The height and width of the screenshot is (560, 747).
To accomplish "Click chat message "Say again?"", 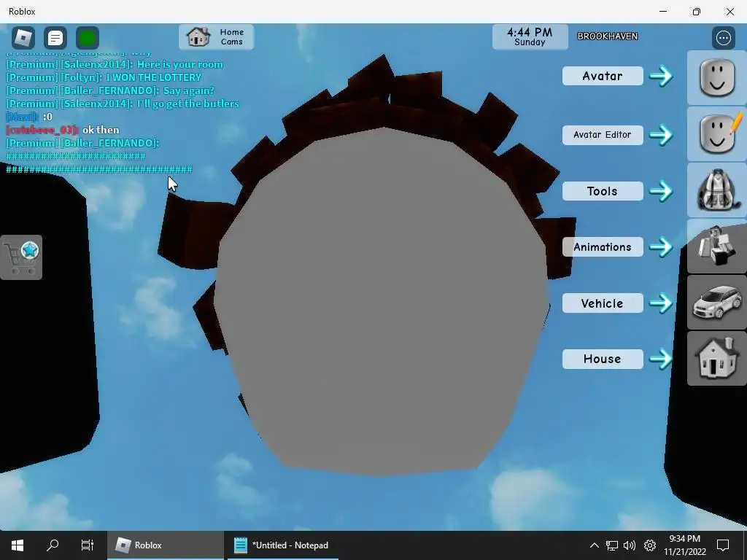I will point(189,90).
